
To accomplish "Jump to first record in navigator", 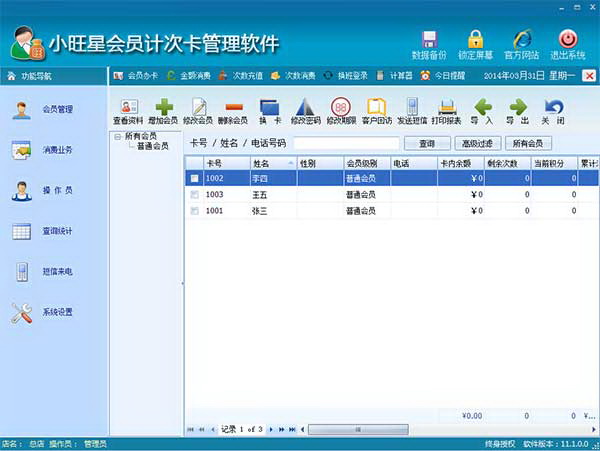I will coord(190,430).
